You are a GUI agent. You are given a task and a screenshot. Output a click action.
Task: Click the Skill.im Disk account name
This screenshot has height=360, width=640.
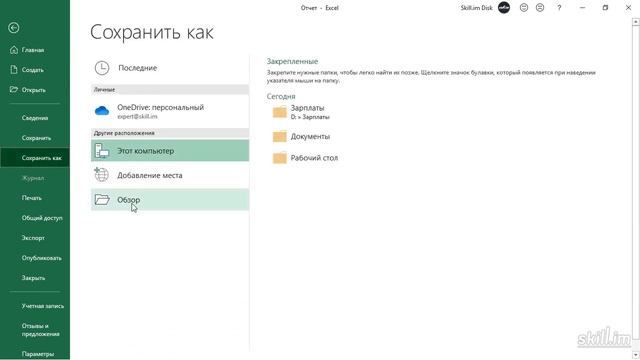point(476,8)
